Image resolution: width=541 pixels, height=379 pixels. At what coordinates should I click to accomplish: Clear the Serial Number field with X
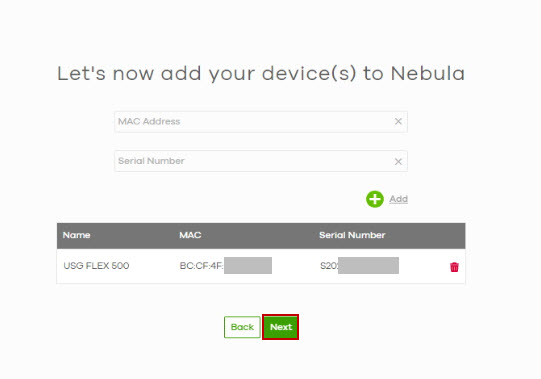pos(398,162)
